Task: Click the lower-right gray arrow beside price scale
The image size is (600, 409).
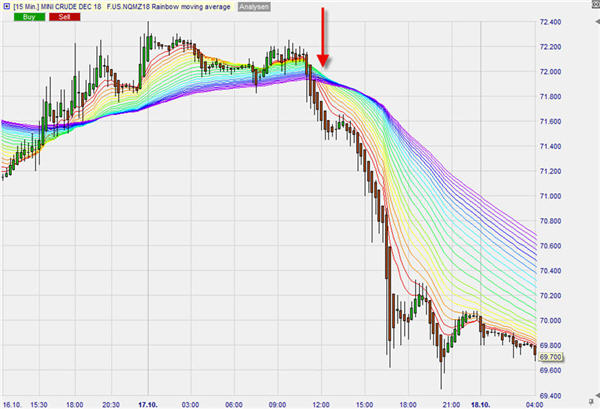Action: coord(597,394)
